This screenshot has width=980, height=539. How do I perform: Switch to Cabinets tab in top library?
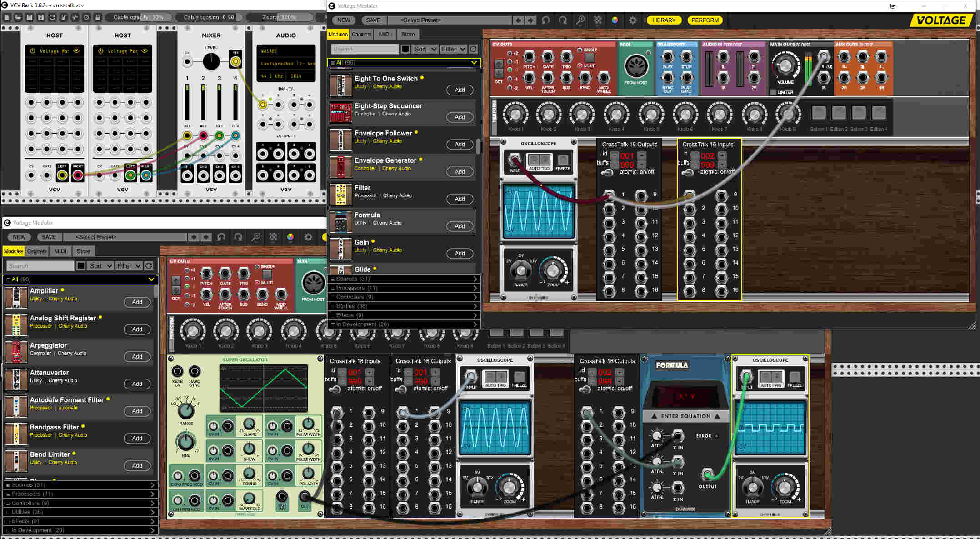pos(361,34)
